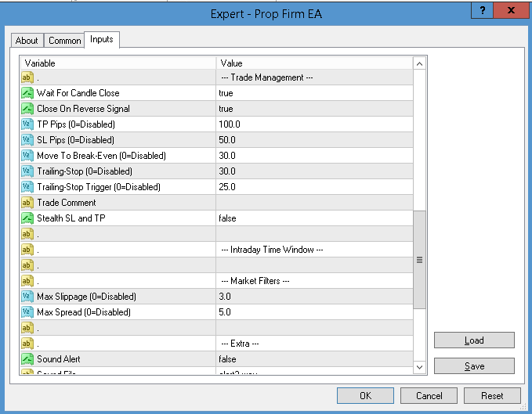Edit the Max Spread value field

tap(313, 312)
